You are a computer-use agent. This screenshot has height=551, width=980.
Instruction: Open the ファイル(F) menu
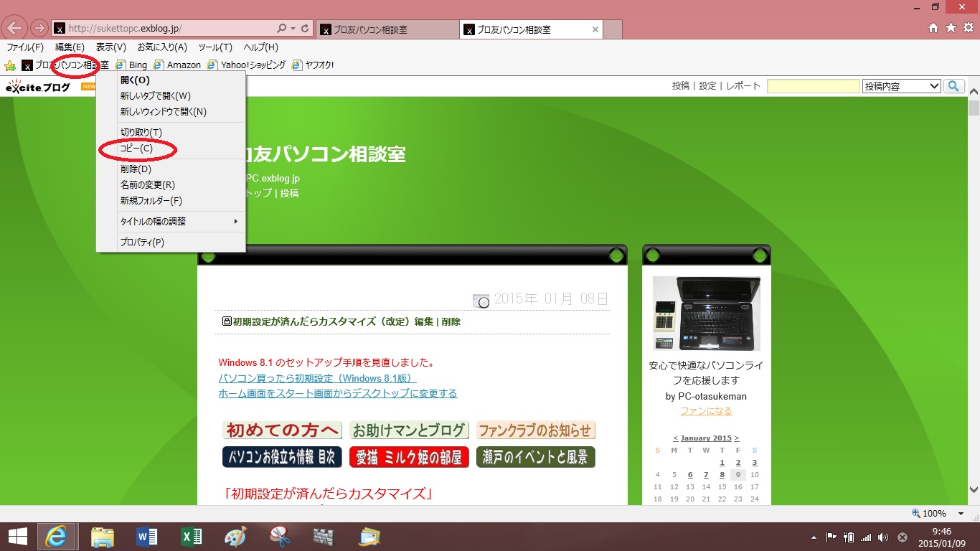point(24,47)
